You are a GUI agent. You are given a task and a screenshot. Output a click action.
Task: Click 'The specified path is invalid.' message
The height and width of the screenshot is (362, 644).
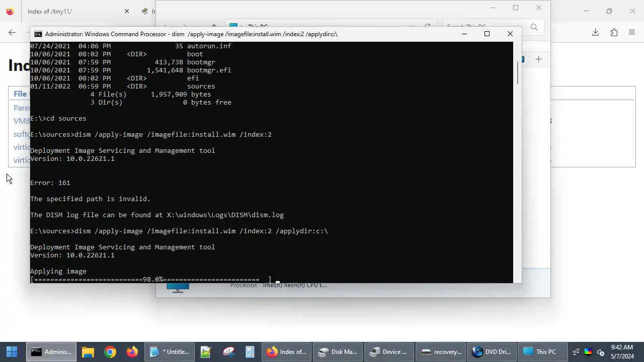(91, 199)
